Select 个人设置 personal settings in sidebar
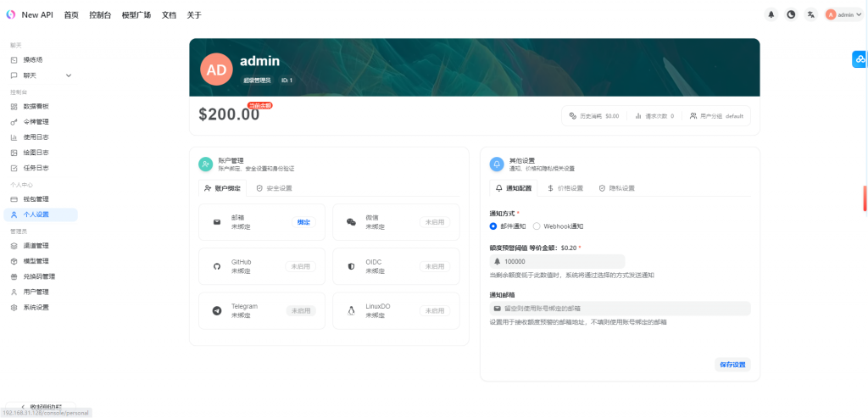Image resolution: width=868 pixels, height=418 pixels. tap(41, 215)
